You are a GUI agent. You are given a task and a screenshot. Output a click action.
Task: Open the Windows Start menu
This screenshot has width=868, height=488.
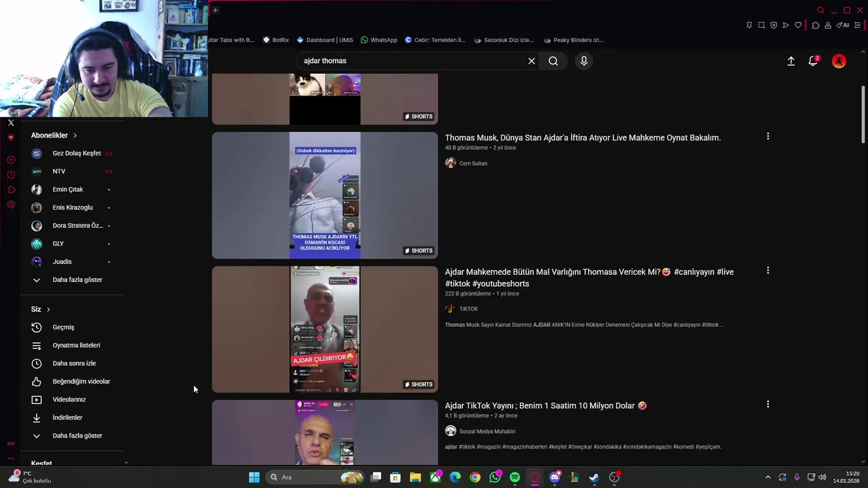click(x=254, y=477)
